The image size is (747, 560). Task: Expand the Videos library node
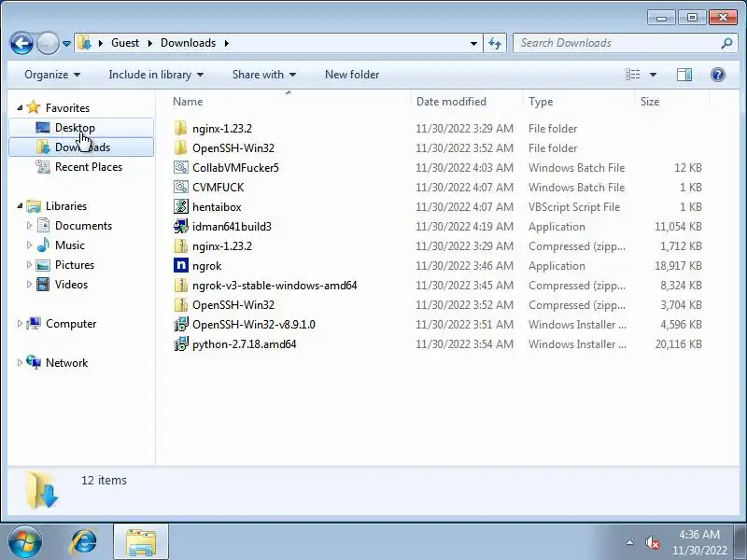pyautogui.click(x=29, y=285)
